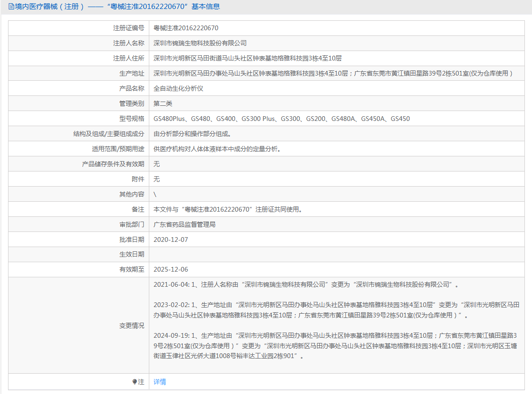Click the 适用范围/预期用途 label

point(118,149)
